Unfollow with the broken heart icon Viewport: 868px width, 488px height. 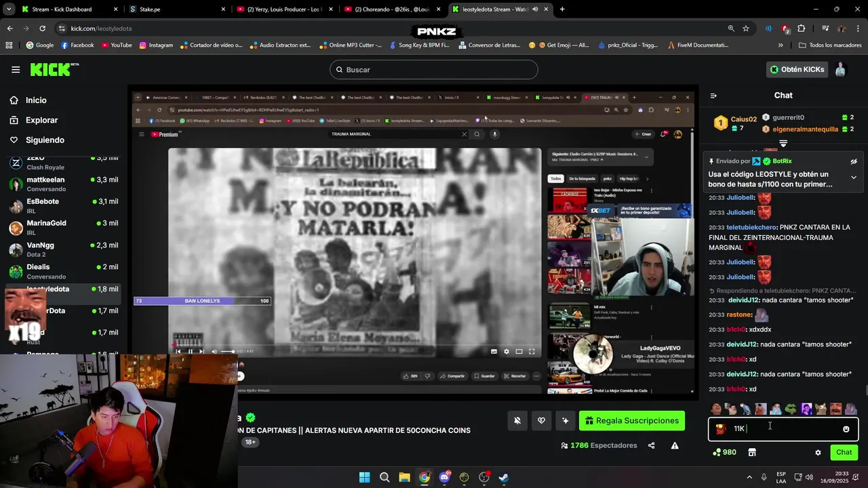click(541, 421)
